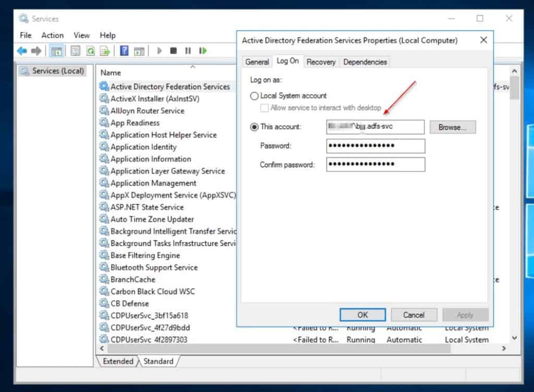Click the Confirm password field
Image resolution: width=534 pixels, height=392 pixels.
(375, 164)
